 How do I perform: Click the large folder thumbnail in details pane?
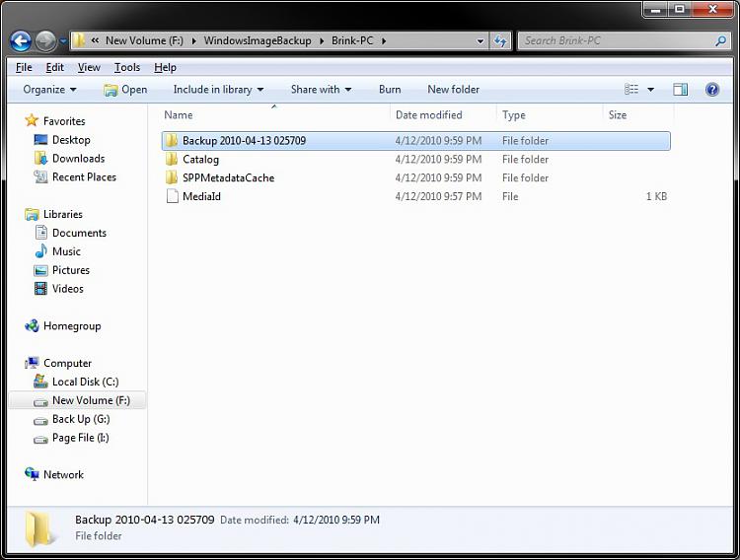pos(40,528)
